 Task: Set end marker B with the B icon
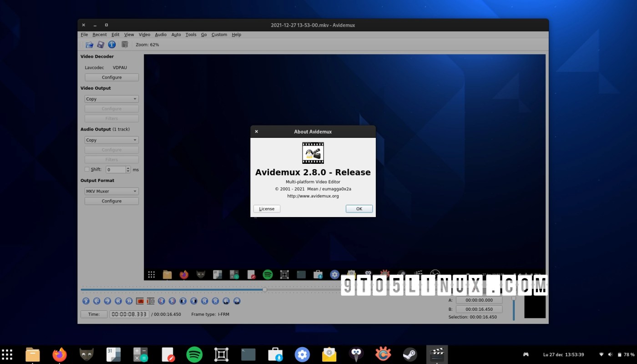[151, 301]
